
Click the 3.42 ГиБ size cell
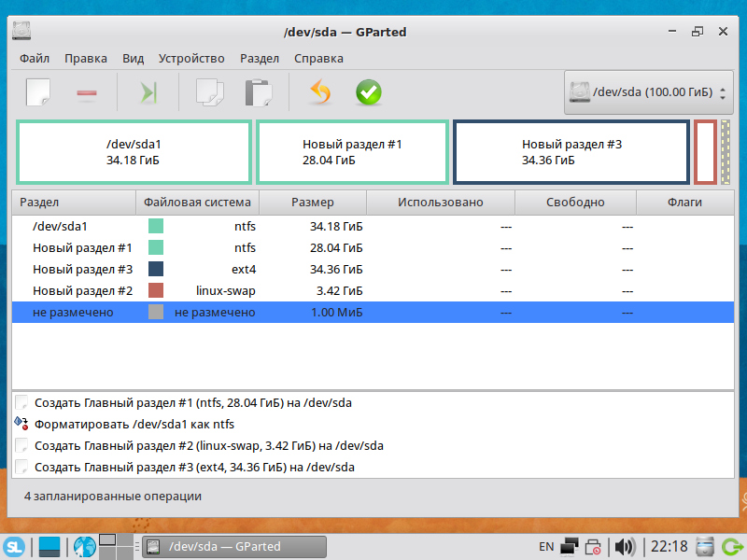point(340,291)
